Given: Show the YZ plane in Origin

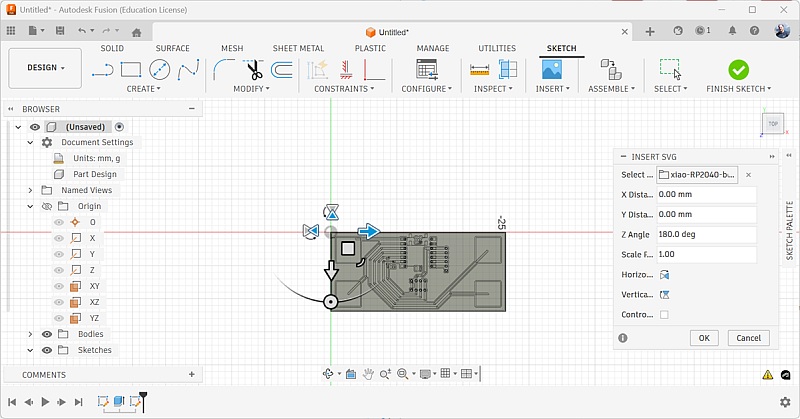Looking at the screenshot, I should click(59, 318).
